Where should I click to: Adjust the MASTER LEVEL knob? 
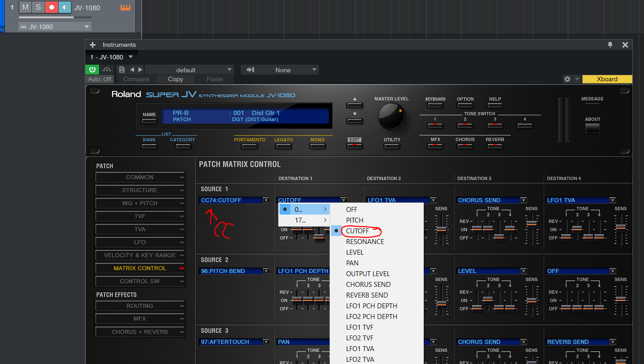[392, 116]
